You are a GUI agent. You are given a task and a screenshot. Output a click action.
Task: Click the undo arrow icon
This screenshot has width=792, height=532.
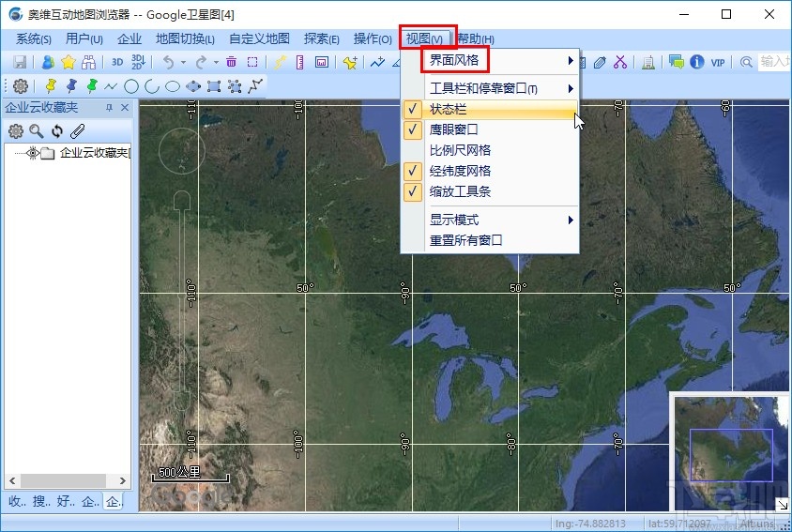pos(169,62)
